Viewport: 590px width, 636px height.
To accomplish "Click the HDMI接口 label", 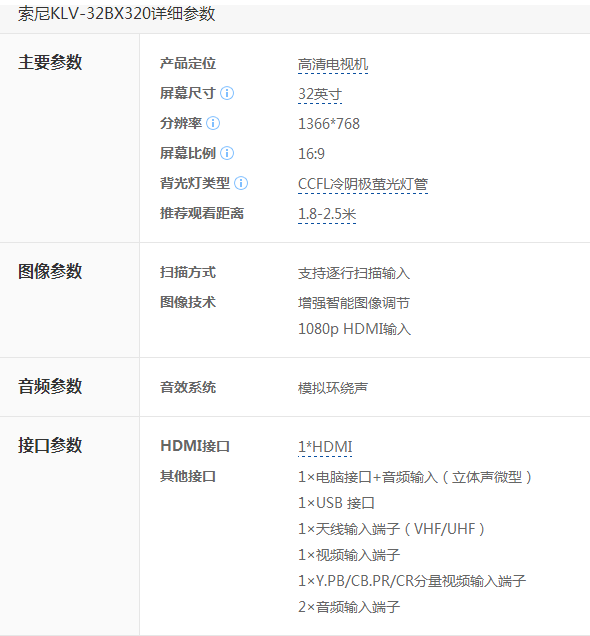I will coord(195,446).
